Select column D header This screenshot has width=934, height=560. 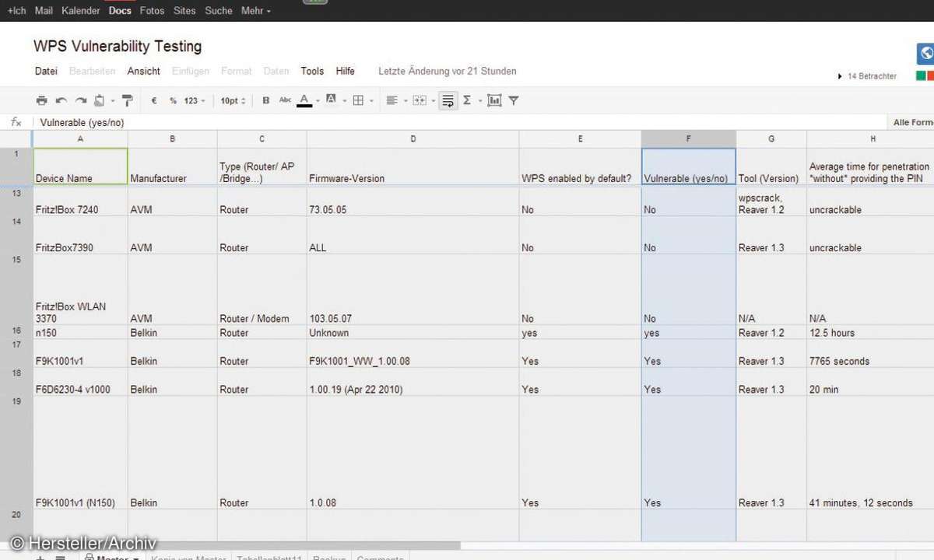coord(413,139)
